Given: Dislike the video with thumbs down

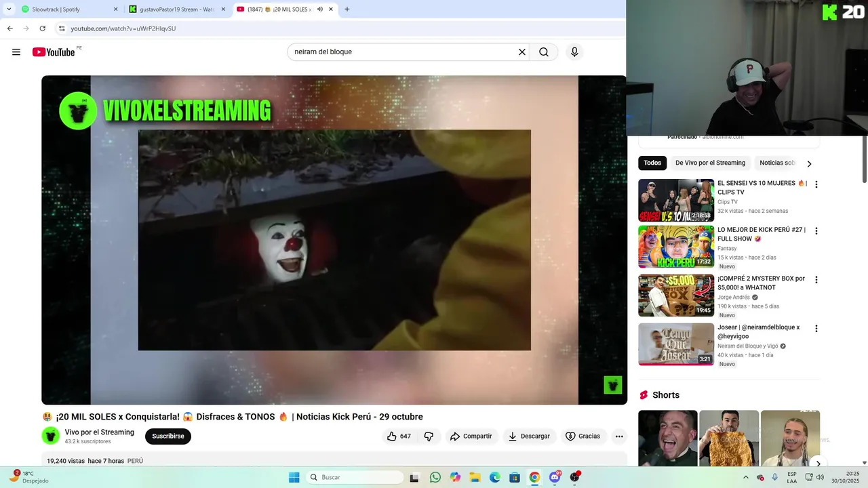Looking at the screenshot, I should coord(429,436).
